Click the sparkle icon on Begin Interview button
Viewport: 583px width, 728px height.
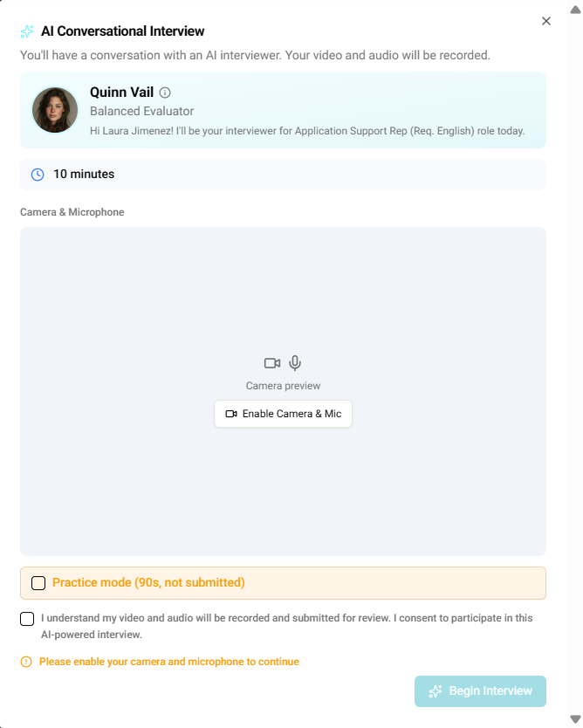436,691
